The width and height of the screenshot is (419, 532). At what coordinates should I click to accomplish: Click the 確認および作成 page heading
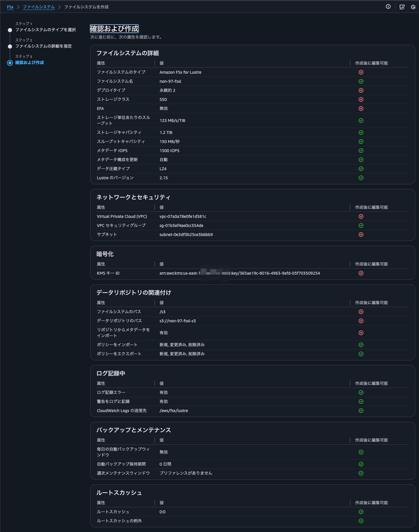coord(114,29)
